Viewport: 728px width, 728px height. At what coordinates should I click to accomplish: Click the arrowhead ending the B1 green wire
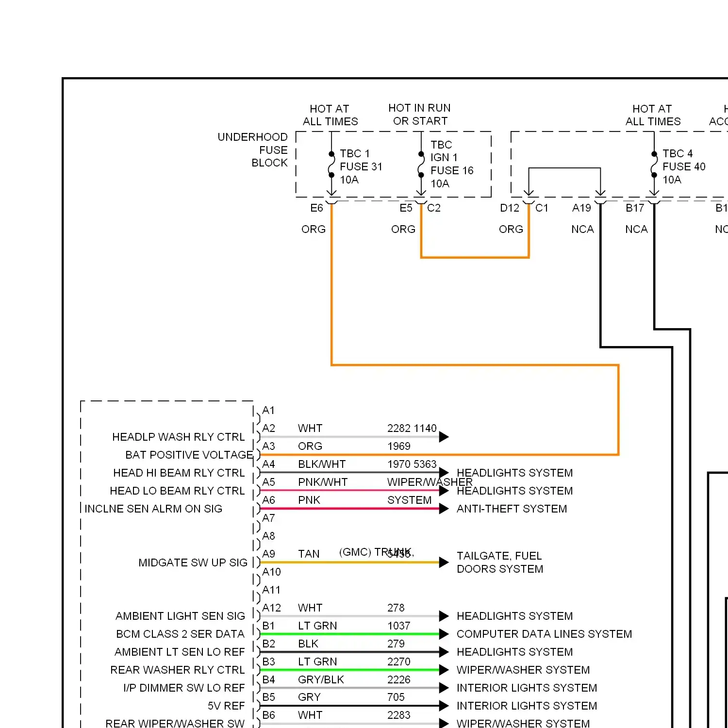pyautogui.click(x=444, y=634)
